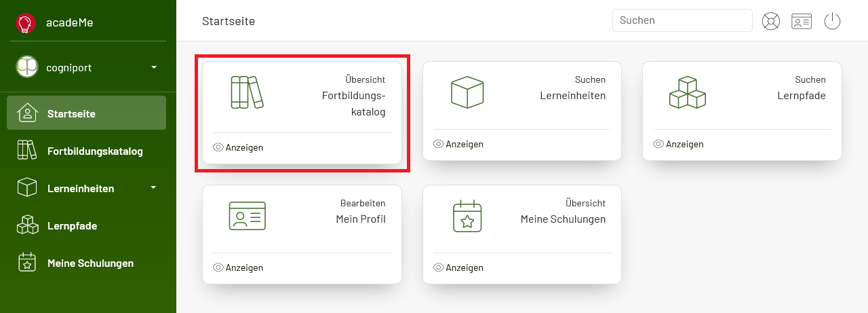Open the help lifebuoy icon

pos(771,21)
